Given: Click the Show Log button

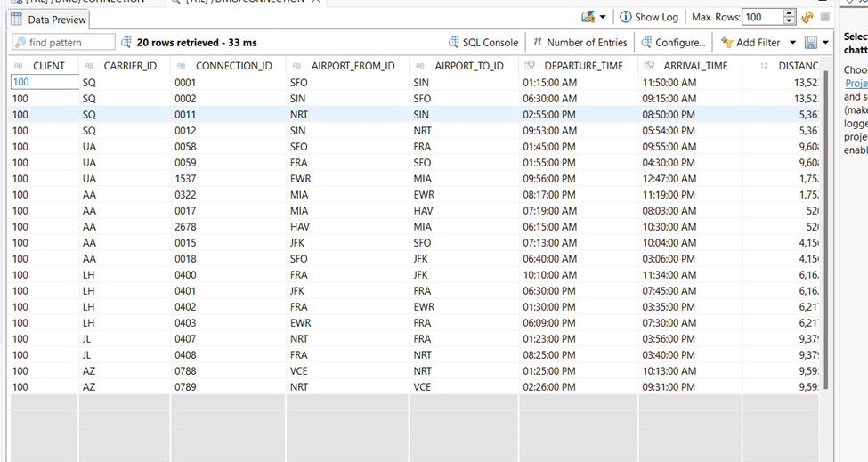Looking at the screenshot, I should [x=649, y=17].
